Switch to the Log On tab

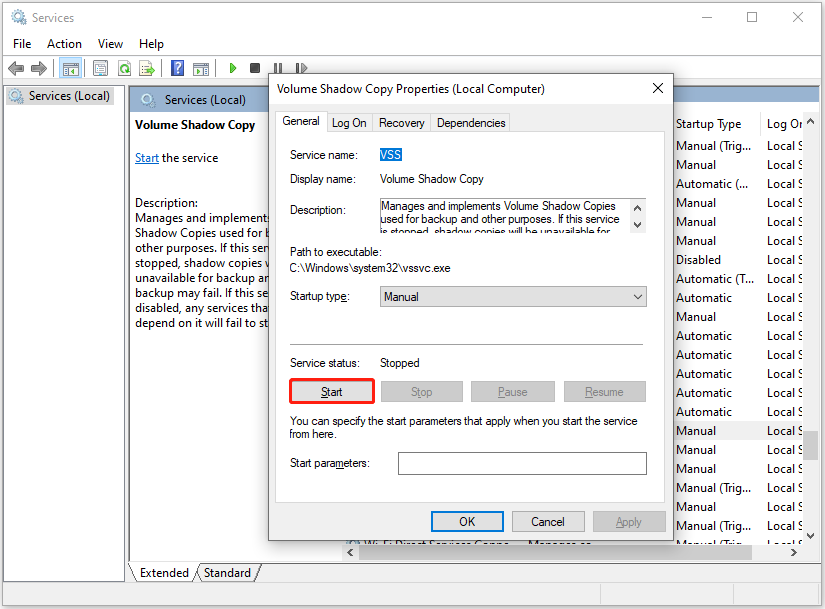point(349,122)
